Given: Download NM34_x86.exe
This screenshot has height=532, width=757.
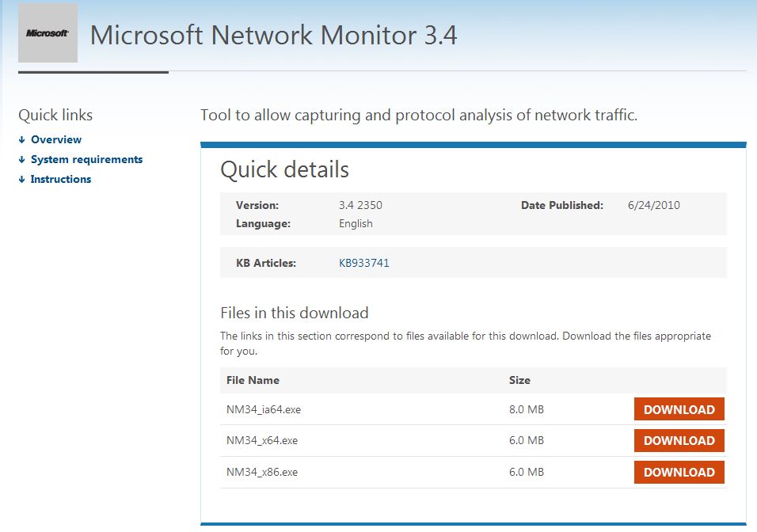Looking at the screenshot, I should pyautogui.click(x=679, y=472).
